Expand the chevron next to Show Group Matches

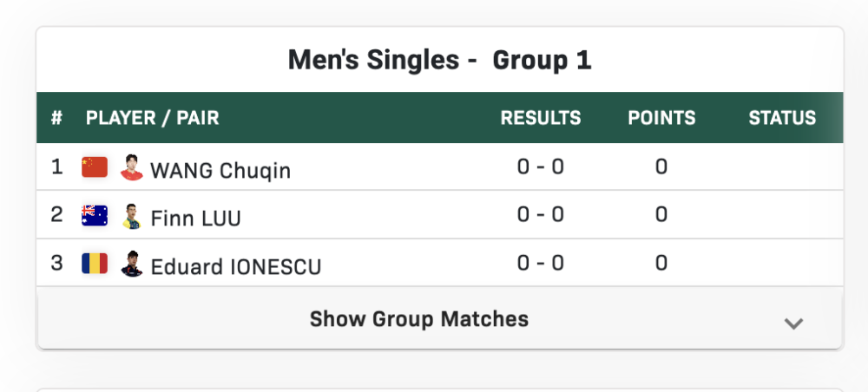point(792,323)
